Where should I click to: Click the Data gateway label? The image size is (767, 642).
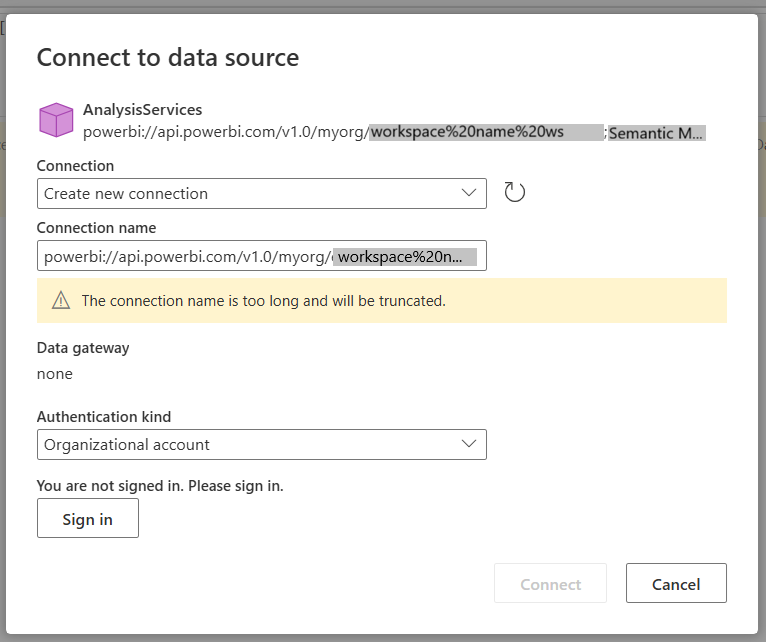83,348
